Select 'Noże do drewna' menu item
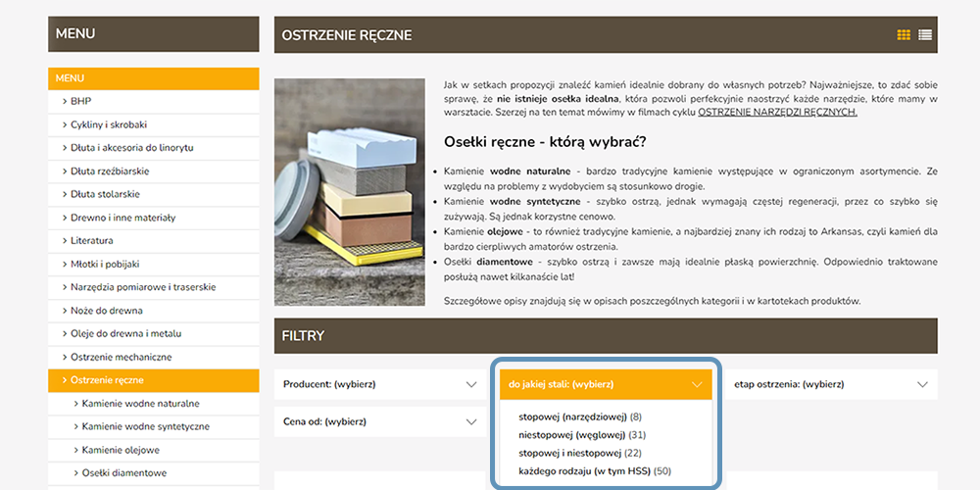The width and height of the screenshot is (980, 490). pyautogui.click(x=106, y=311)
